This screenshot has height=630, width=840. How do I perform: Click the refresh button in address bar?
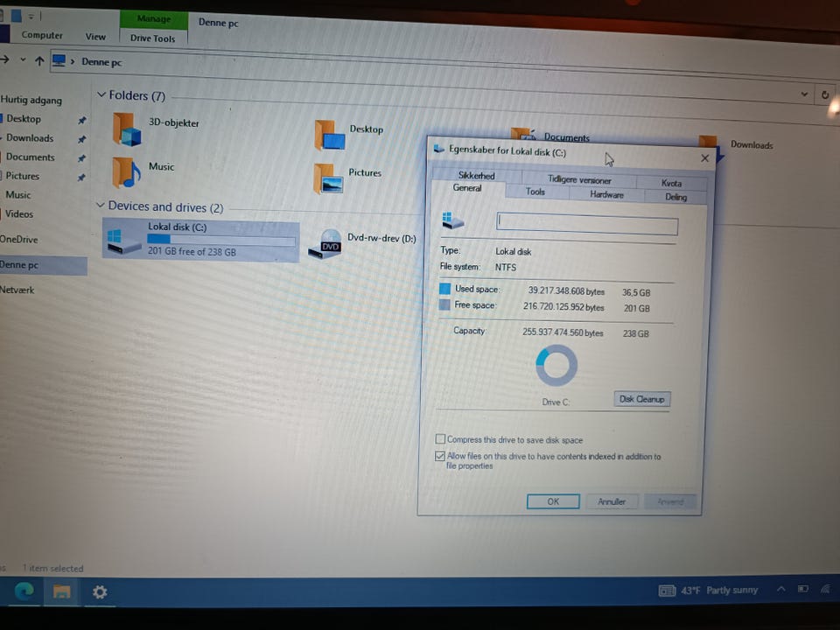(x=825, y=94)
